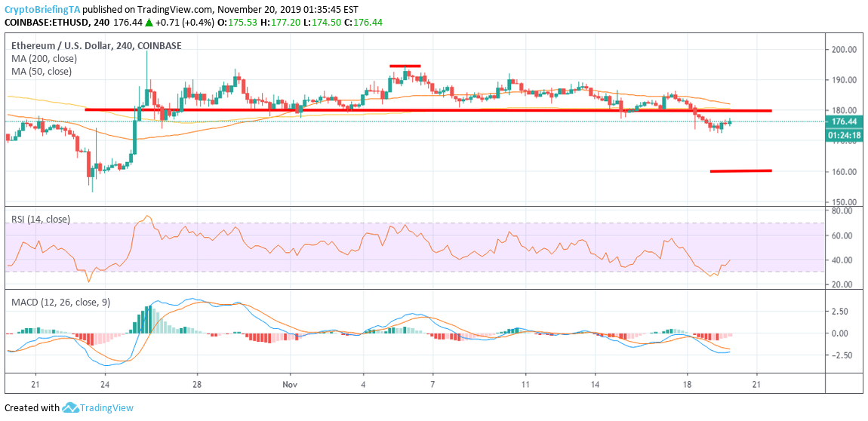Viewport: 868px width, 421px height.
Task: Click the 190.00 price axis label
Action: [845, 80]
